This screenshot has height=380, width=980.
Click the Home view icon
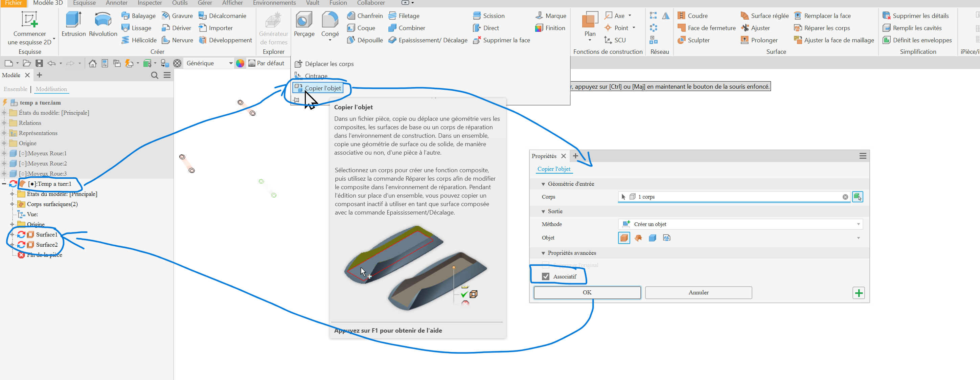pyautogui.click(x=92, y=63)
